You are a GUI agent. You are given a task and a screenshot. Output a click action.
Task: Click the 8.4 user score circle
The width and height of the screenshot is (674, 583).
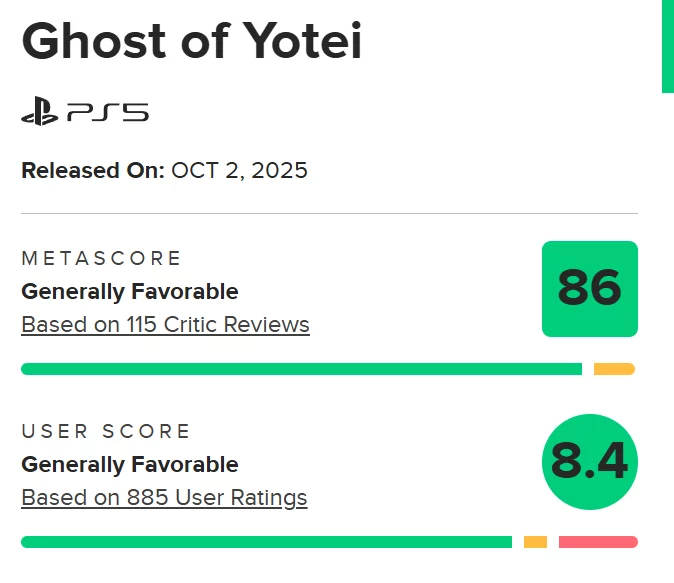pyautogui.click(x=589, y=462)
